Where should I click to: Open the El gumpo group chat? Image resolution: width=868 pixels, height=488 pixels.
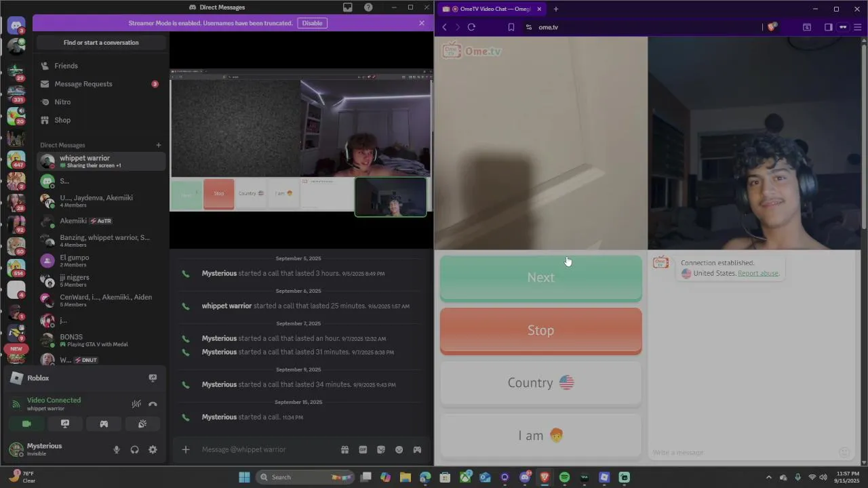[101, 260]
